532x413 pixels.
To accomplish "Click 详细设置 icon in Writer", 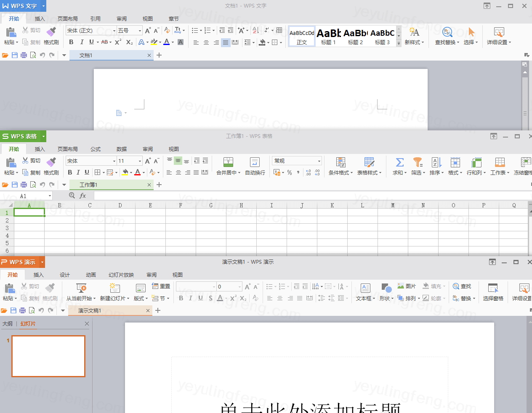I will [x=499, y=32].
